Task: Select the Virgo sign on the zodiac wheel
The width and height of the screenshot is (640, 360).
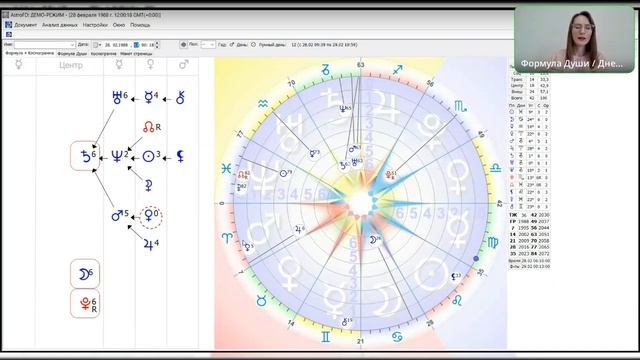Action: [x=493, y=242]
